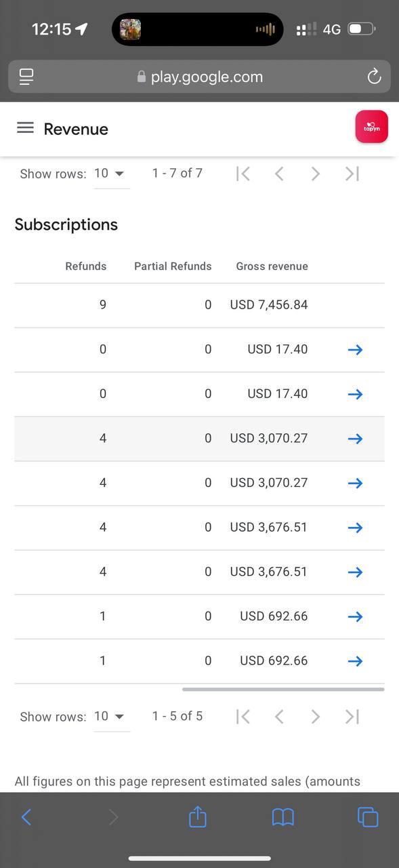
Task: Open Safari page format options icon
Action: click(x=26, y=77)
